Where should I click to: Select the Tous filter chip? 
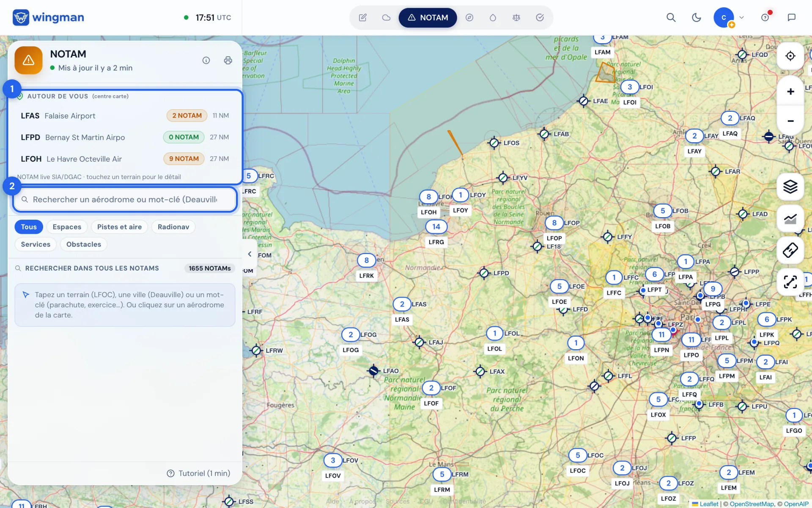coord(29,227)
